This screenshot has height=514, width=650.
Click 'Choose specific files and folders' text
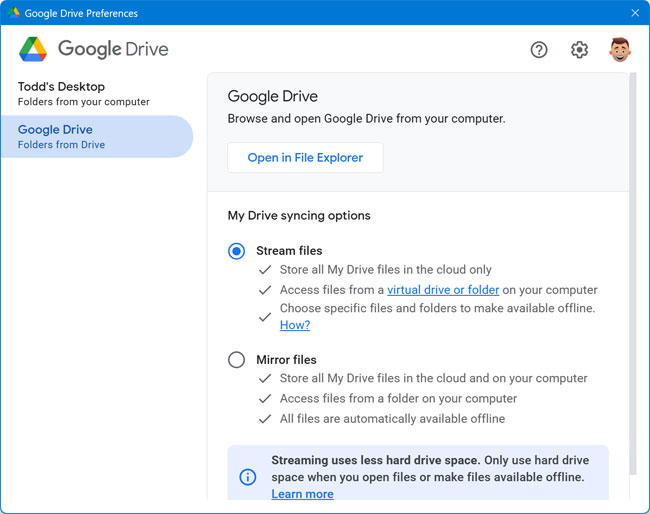(437, 308)
